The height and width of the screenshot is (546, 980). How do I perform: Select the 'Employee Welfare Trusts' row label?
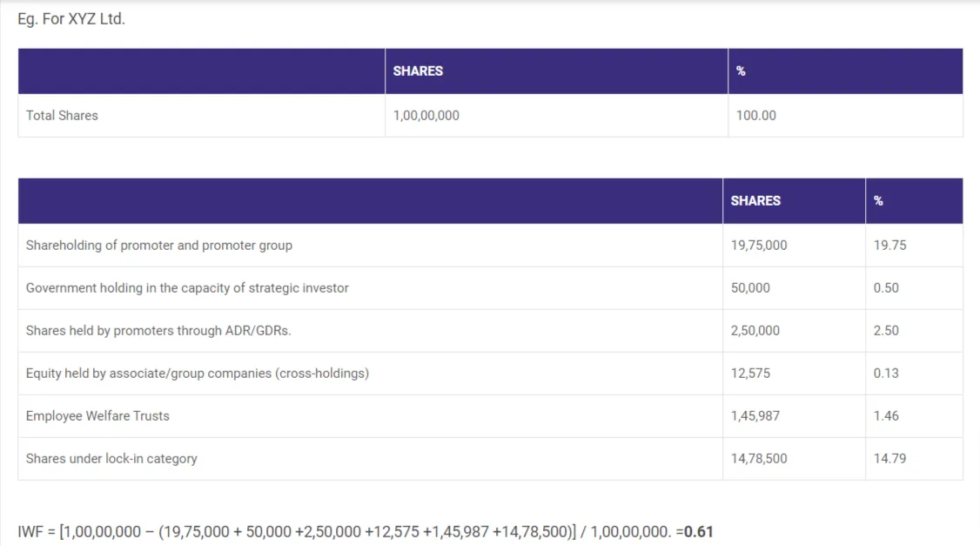[97, 416]
